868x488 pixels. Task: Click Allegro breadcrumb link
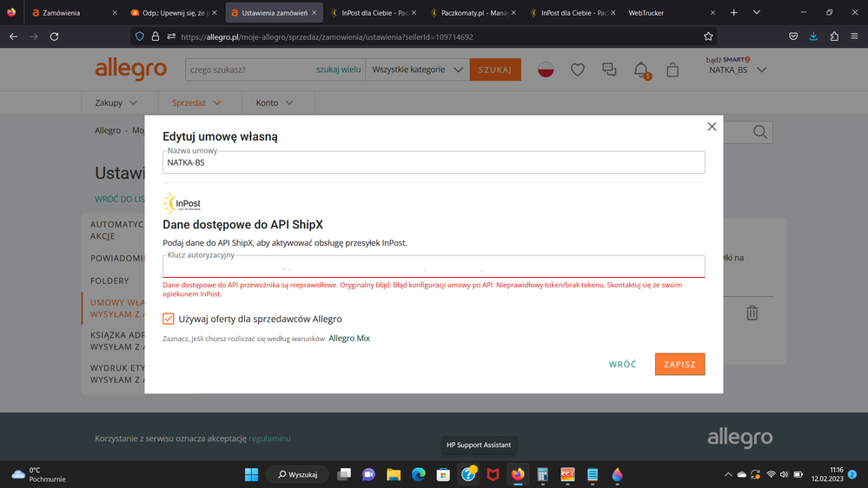(x=108, y=130)
